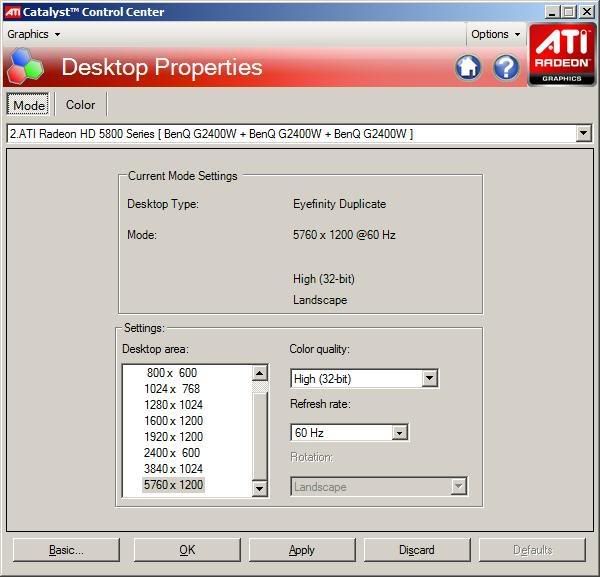Viewport: 600px width, 577px height.
Task: Select 800 x 600 desktop area
Action: point(172,373)
